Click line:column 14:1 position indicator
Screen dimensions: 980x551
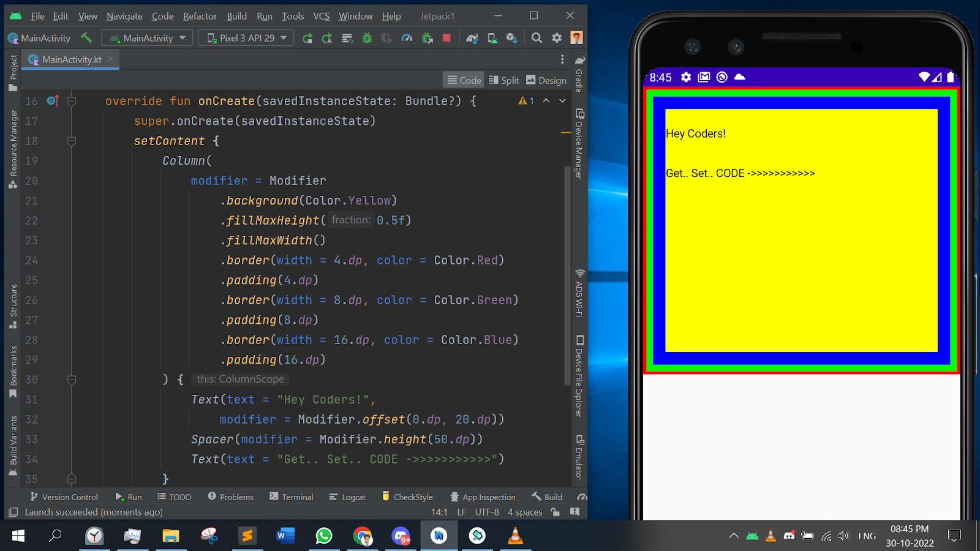tap(439, 512)
